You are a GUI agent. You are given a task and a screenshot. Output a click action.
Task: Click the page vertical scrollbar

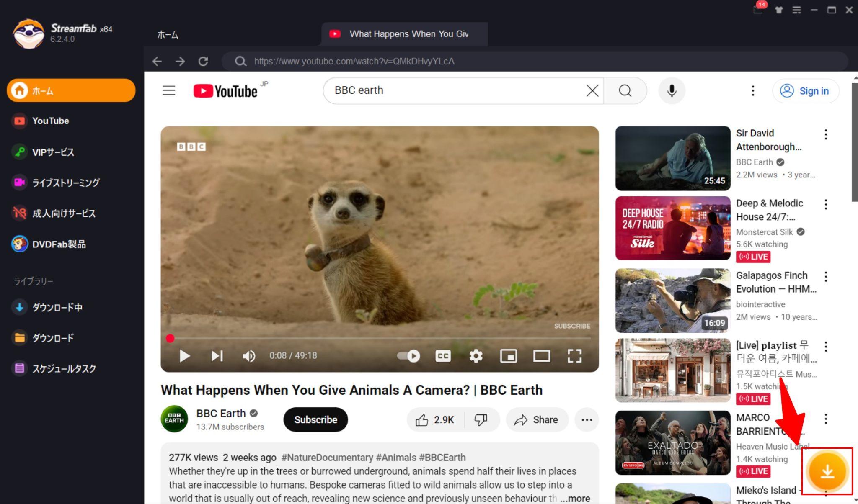[x=855, y=142]
